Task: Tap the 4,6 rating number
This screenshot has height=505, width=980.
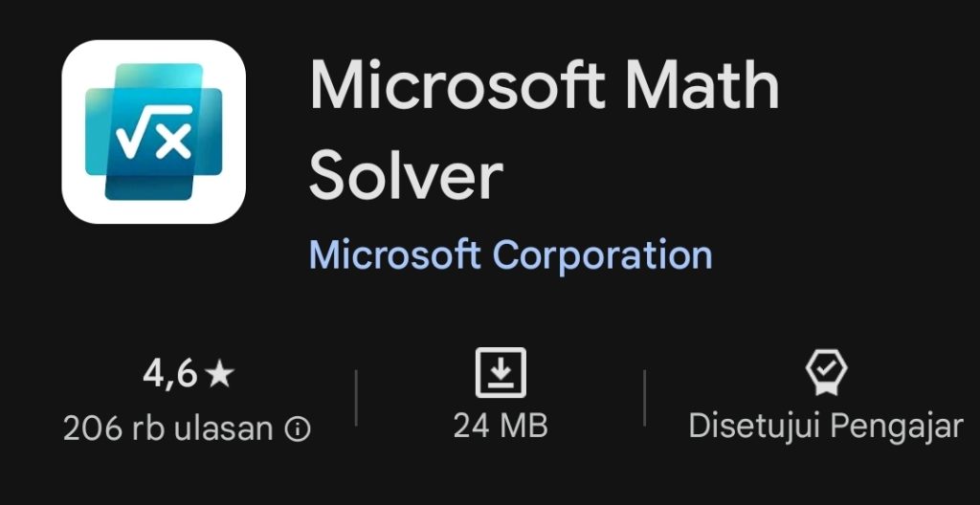Action: pyautogui.click(x=170, y=375)
